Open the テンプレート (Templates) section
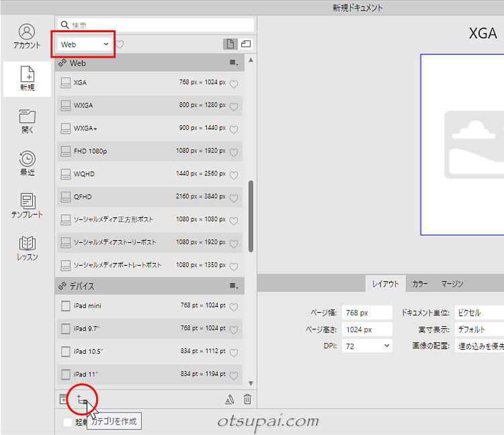Image resolution: width=504 pixels, height=435 pixels. point(27,206)
